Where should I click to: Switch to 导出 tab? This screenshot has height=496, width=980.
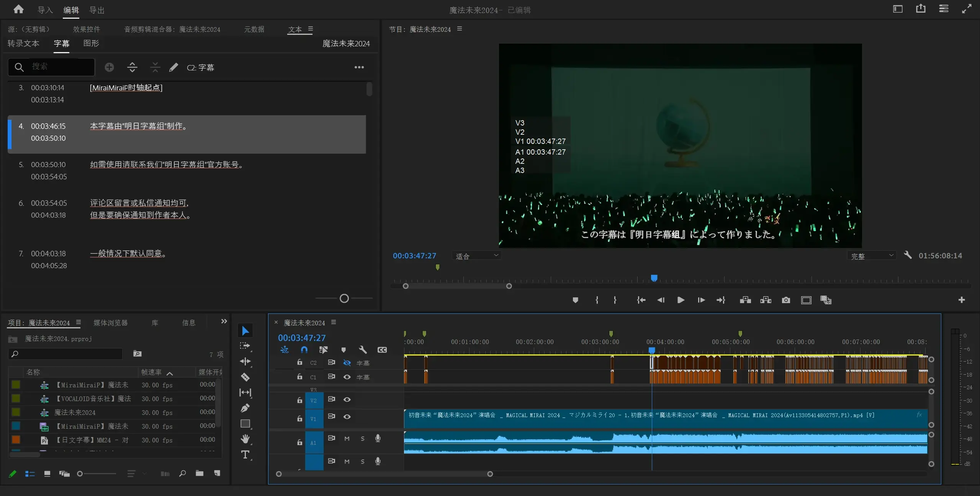[x=97, y=10]
